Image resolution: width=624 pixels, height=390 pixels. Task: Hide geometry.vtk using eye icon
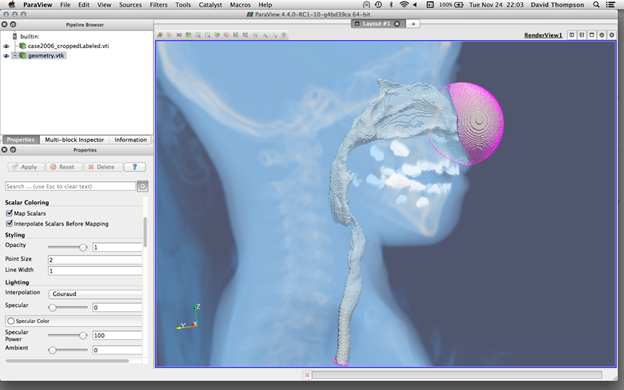(6, 56)
